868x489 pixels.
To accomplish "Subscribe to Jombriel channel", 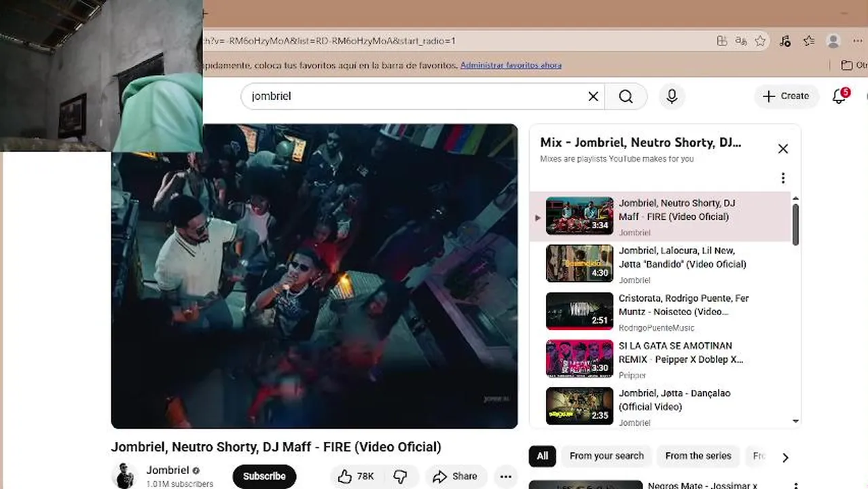I will (x=264, y=477).
